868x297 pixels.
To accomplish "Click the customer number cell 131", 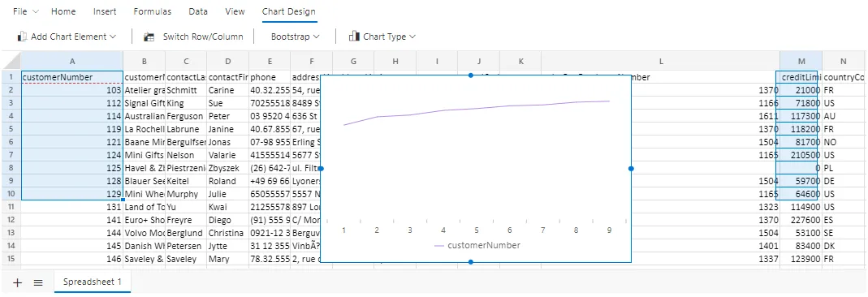I will pos(72,207).
